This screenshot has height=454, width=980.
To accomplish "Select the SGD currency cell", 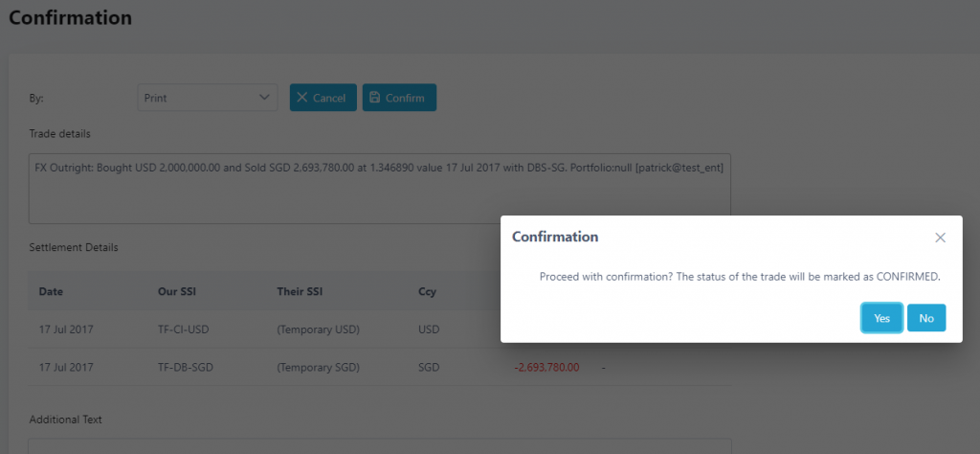I will [x=430, y=367].
